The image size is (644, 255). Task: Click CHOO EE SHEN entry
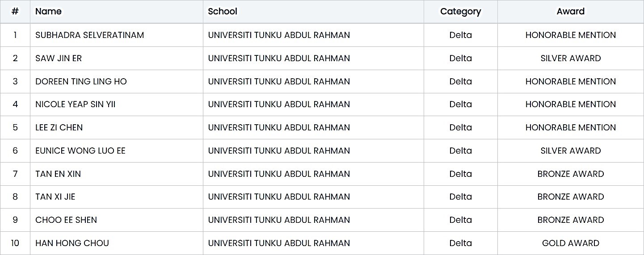66,220
